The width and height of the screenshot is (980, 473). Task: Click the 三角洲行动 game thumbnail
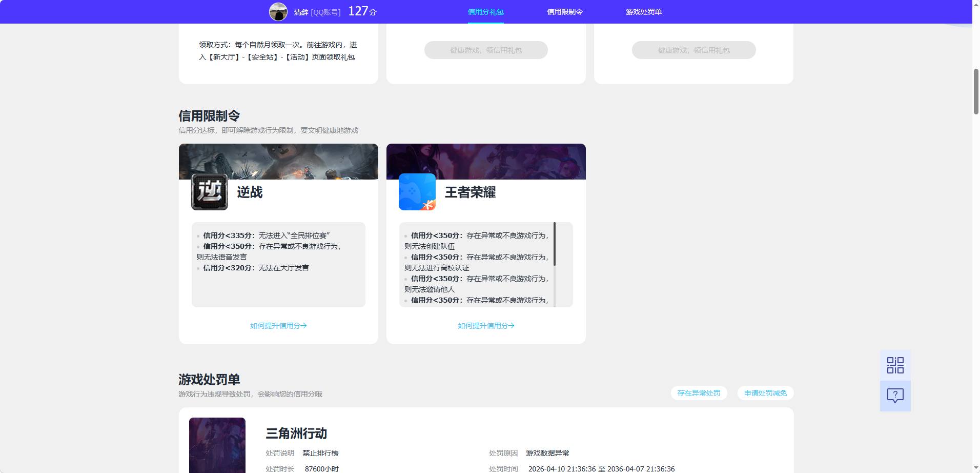(x=217, y=445)
